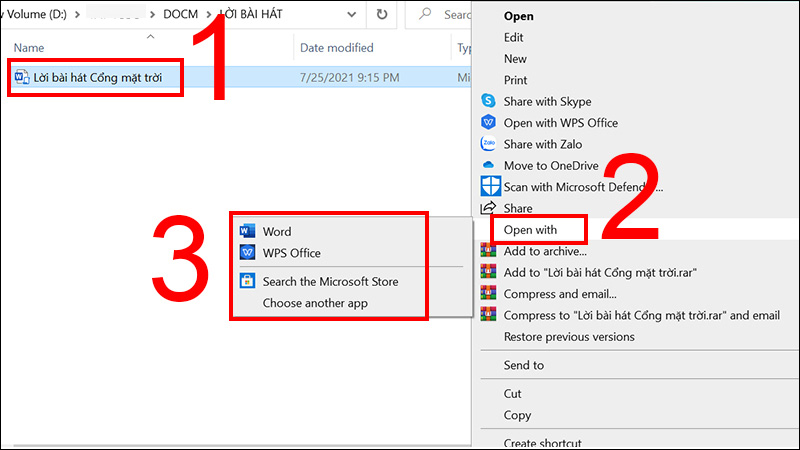
Task: Select Choose another app
Action: pos(315,303)
